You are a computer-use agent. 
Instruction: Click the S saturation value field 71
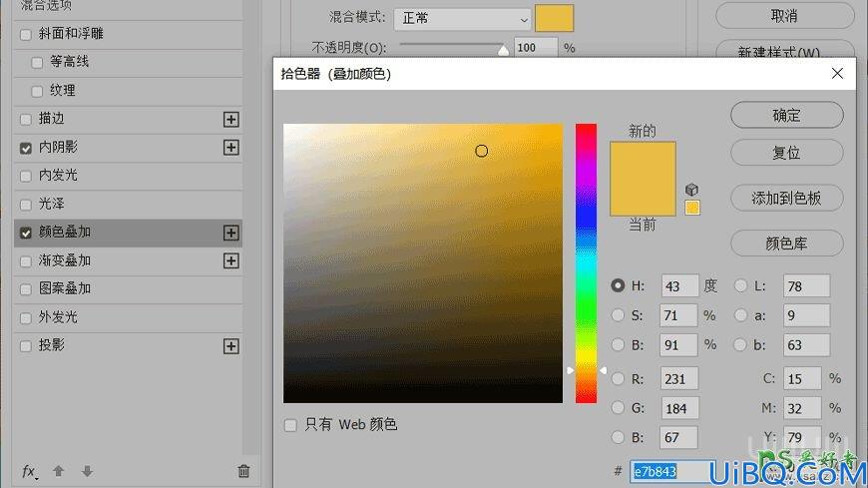[x=678, y=315]
